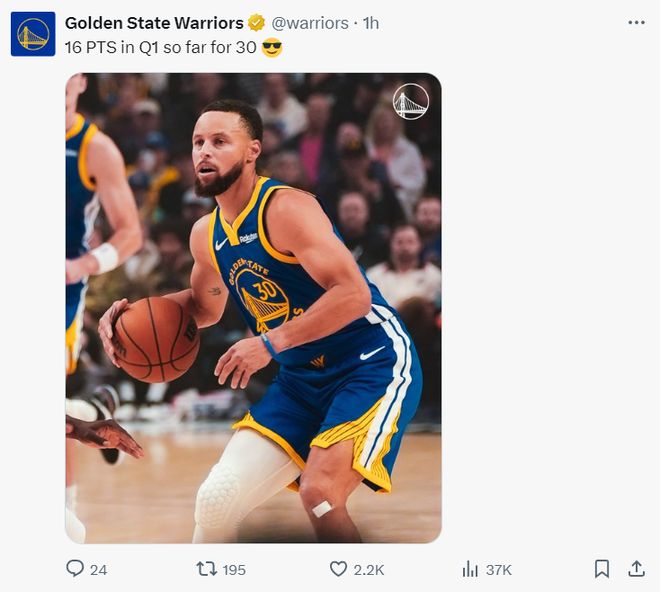The width and height of the screenshot is (660, 592).
Task: Click the speech-bubble reply icon
Action: (75, 568)
